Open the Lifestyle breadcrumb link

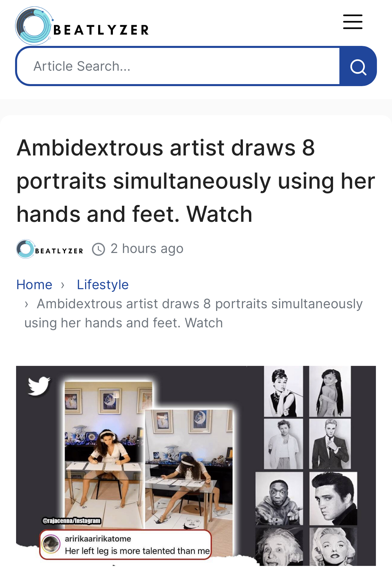tap(103, 285)
